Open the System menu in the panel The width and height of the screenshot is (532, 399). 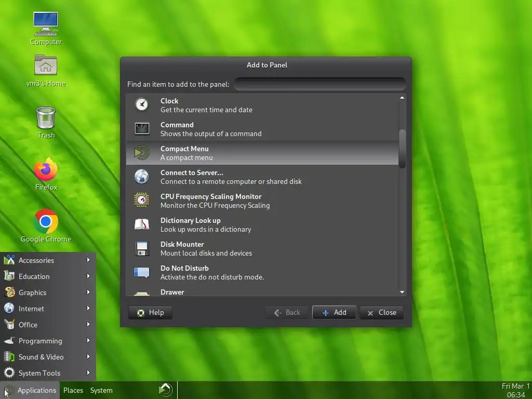coord(101,390)
